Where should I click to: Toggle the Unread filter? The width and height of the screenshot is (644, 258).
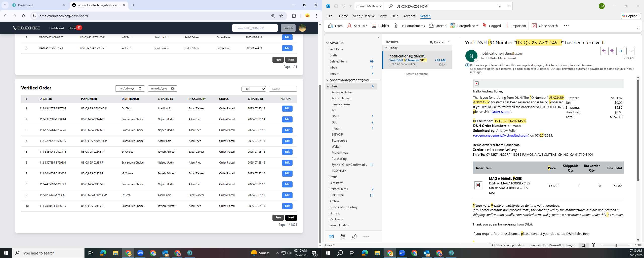point(438,26)
